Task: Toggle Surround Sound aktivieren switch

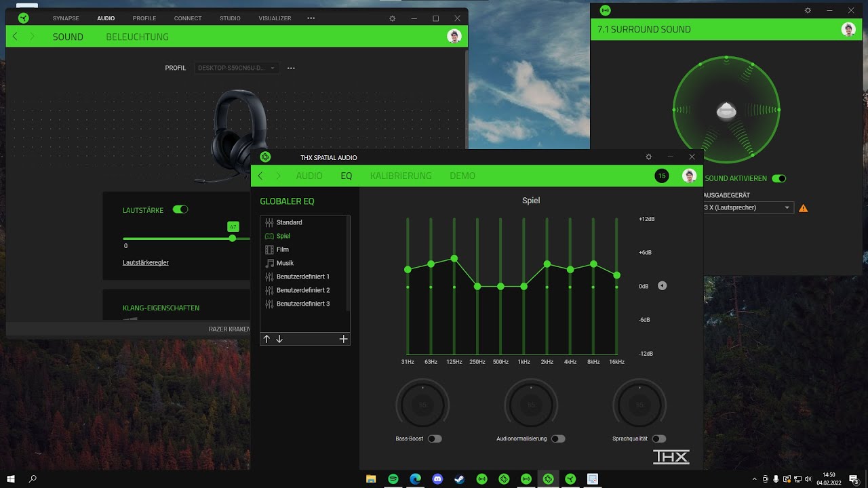Action: point(779,178)
